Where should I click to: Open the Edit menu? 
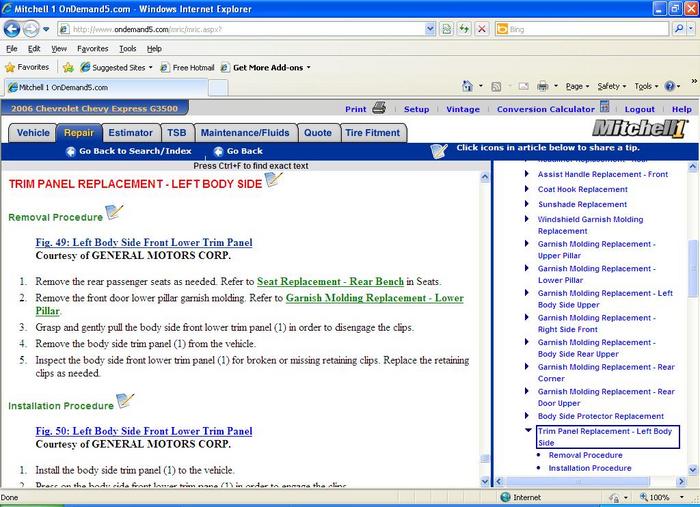coord(34,49)
